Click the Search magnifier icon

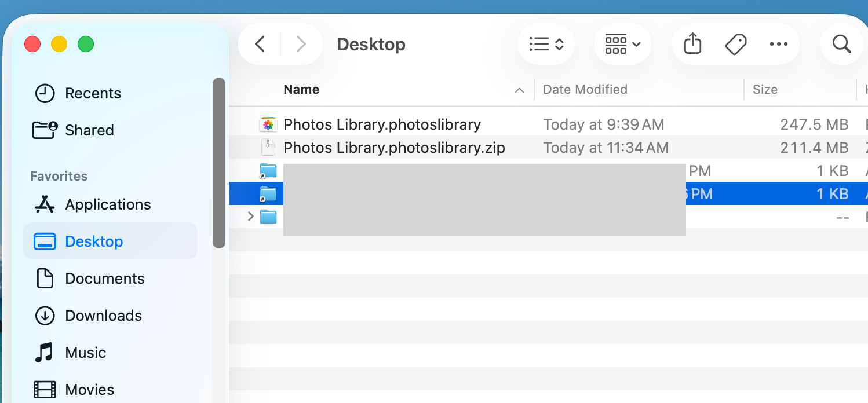pyautogui.click(x=841, y=44)
